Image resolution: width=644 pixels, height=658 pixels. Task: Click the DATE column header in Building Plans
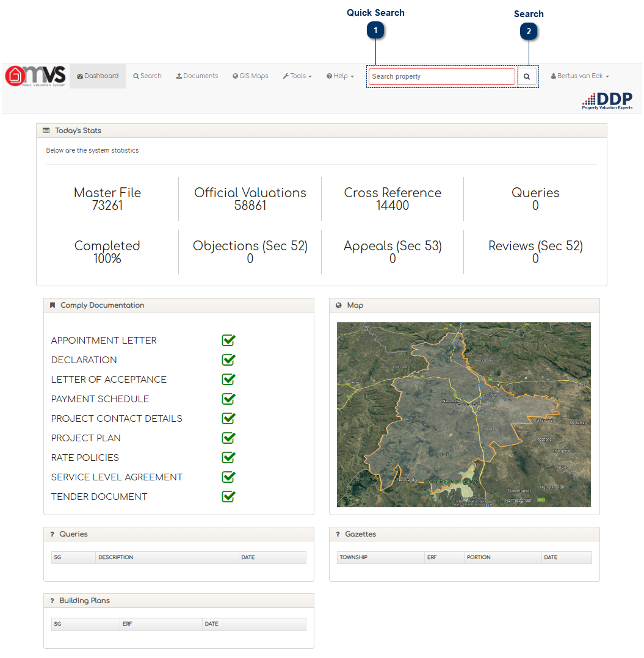pyautogui.click(x=255, y=624)
